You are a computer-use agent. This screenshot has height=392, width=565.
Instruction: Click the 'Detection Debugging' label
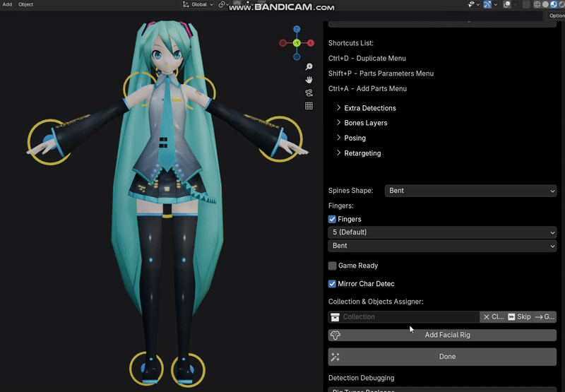click(x=362, y=378)
